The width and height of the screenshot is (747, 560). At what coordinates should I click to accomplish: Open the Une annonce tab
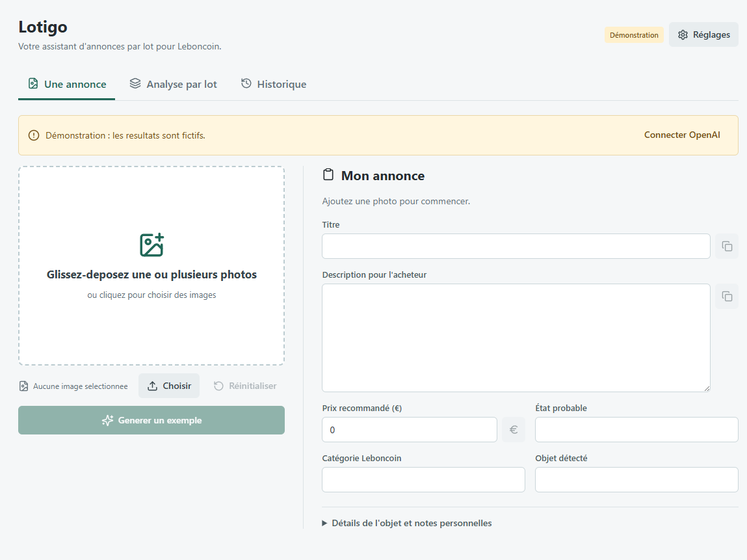[x=67, y=85]
